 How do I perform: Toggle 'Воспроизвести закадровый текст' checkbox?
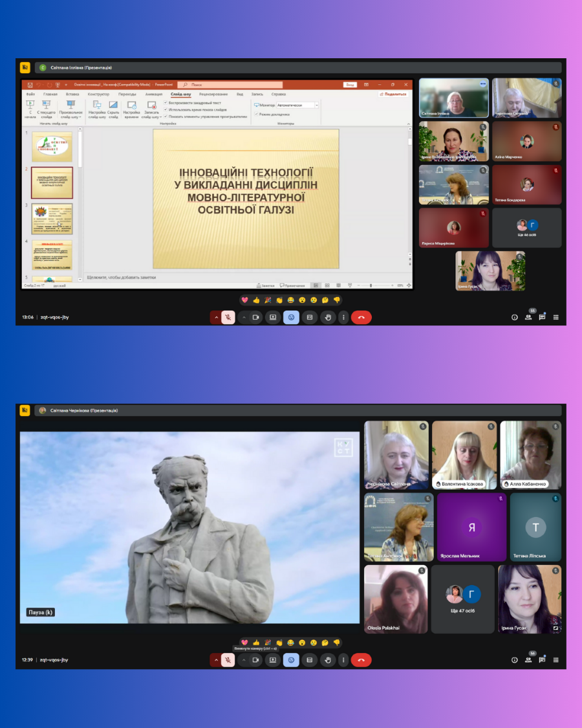(x=166, y=102)
